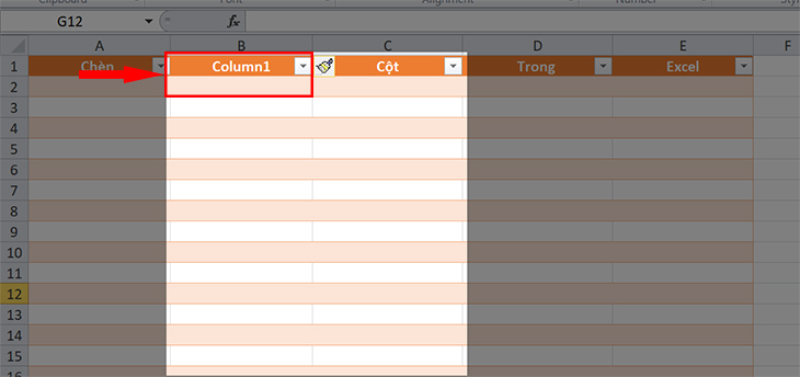Image resolution: width=800 pixels, height=377 pixels.
Task: Select row 8 header
Action: [14, 211]
